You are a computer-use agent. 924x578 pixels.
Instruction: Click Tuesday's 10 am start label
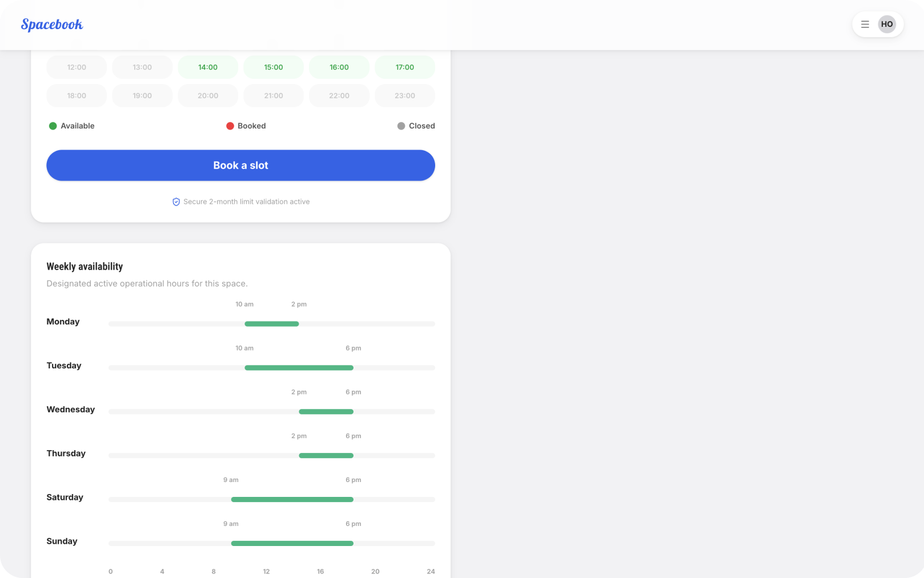[244, 348]
